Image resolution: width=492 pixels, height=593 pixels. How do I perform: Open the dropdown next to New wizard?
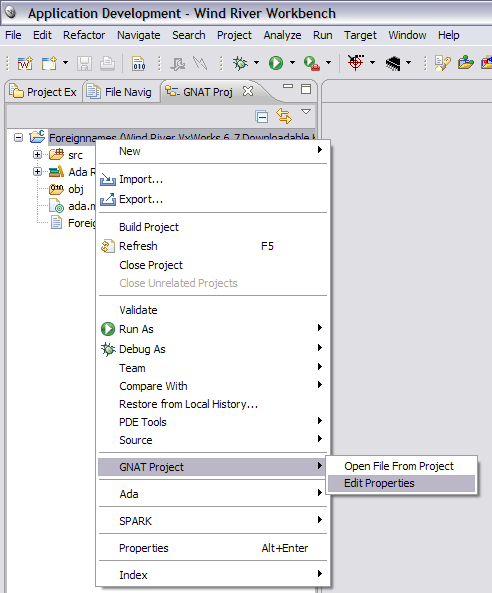tap(65, 62)
